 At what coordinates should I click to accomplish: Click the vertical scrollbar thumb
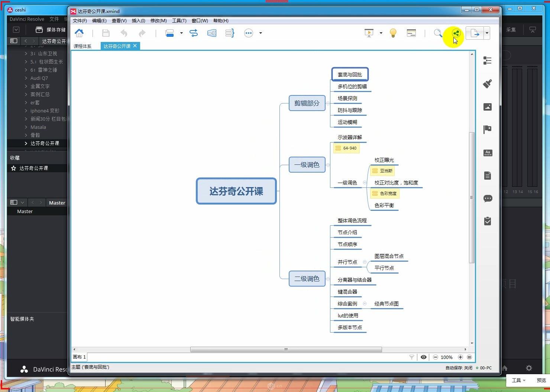[x=472, y=197]
